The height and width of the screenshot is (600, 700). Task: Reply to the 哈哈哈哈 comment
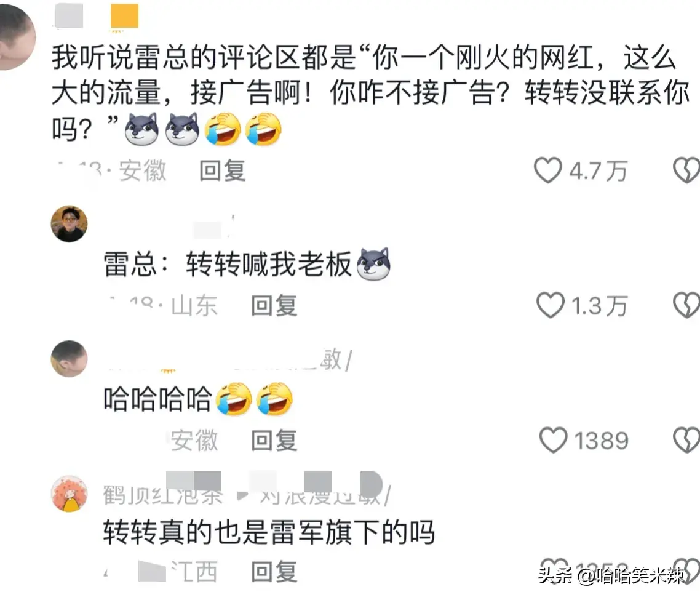coord(274,441)
